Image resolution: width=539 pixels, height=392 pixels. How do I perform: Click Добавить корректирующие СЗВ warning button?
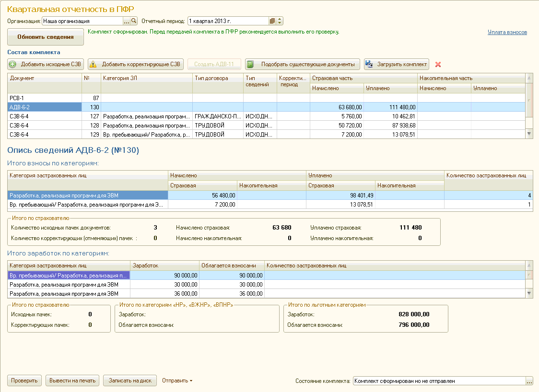(x=136, y=64)
